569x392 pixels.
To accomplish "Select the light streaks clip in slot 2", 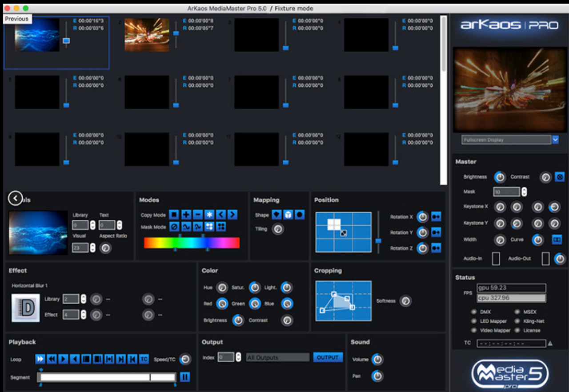I will [x=147, y=35].
